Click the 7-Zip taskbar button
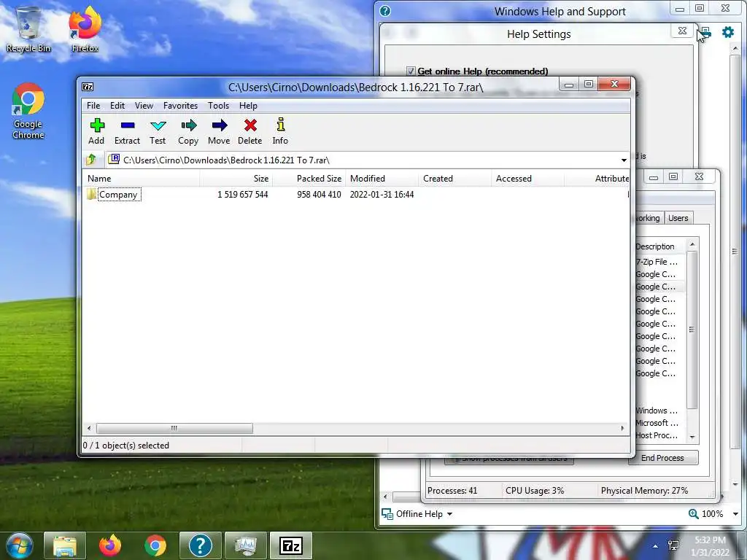 (291, 545)
